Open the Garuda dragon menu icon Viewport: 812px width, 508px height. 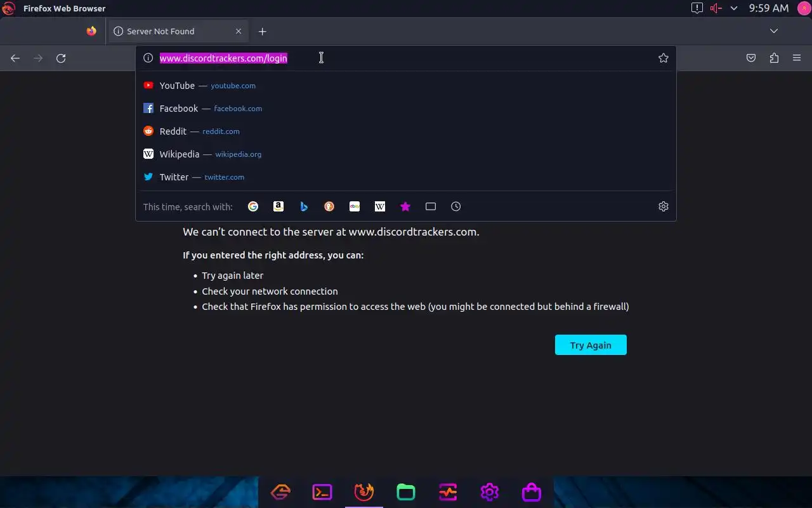coord(8,8)
